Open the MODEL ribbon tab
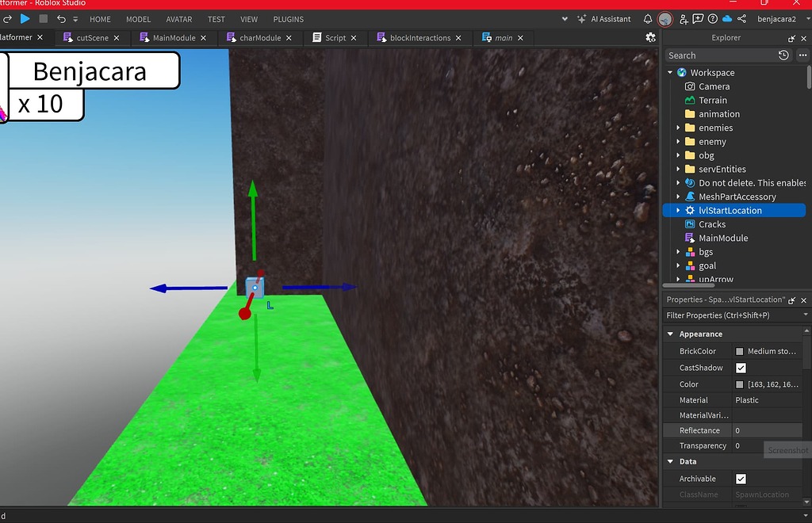The width and height of the screenshot is (812, 523). 138,19
